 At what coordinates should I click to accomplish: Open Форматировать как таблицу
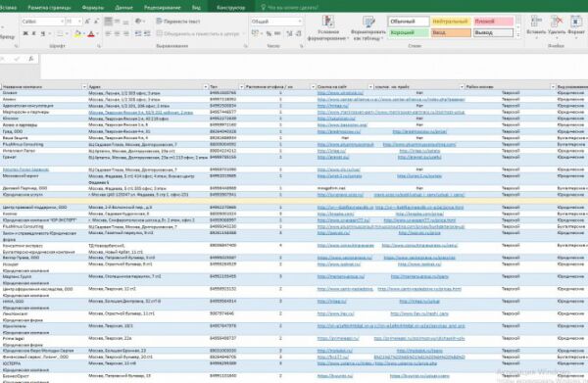pos(368,28)
